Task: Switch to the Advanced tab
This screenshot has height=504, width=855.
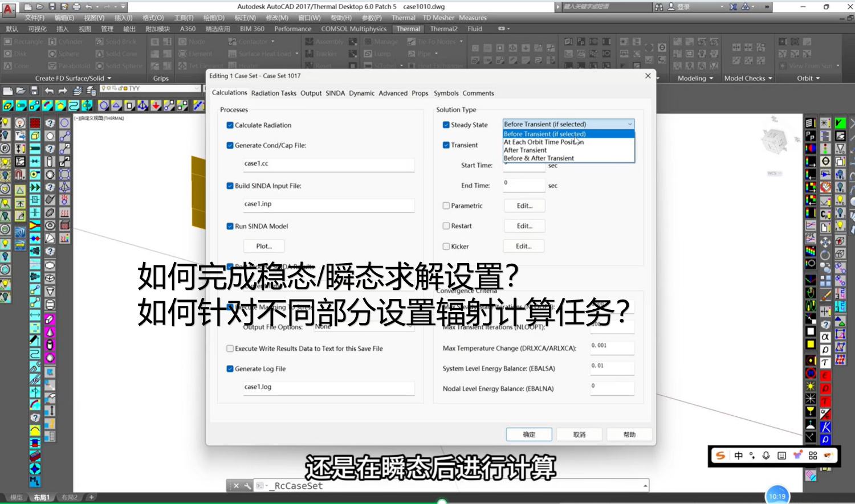Action: pos(393,93)
